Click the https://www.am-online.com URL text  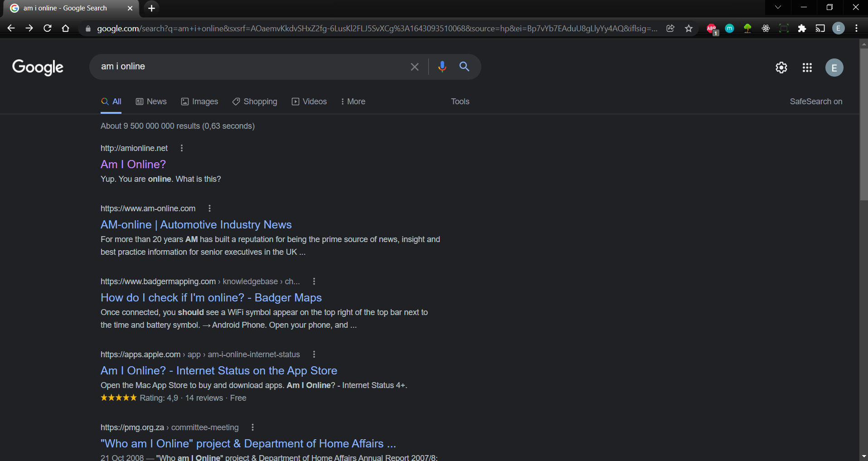pos(148,209)
